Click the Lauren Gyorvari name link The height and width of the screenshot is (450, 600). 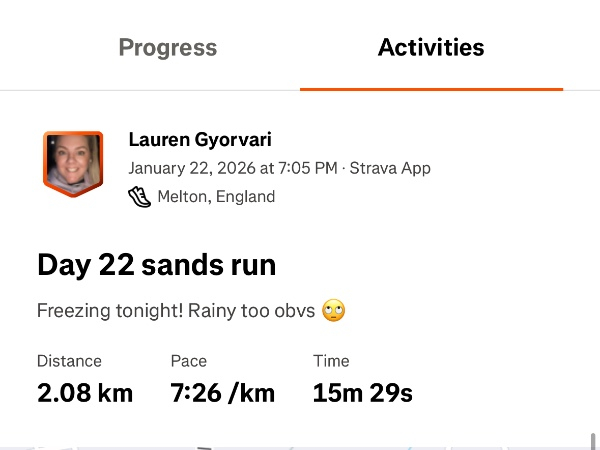200,139
